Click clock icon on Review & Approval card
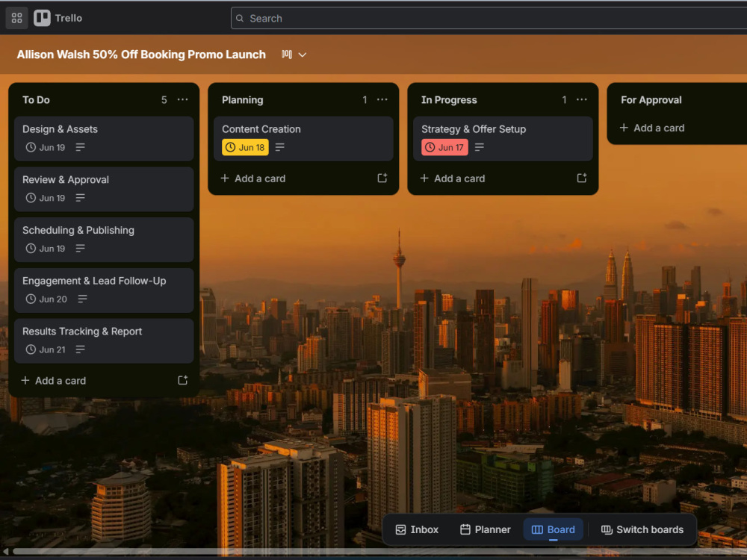The height and width of the screenshot is (560, 747). click(x=31, y=198)
